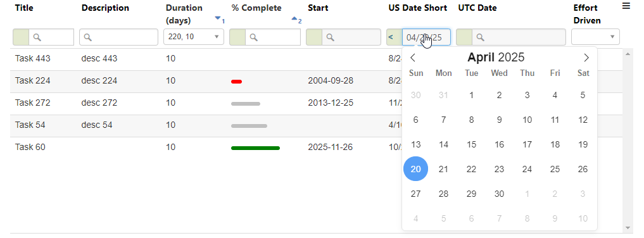The width and height of the screenshot is (644, 238).
Task: Select April 15 in the calendar
Action: click(472, 144)
